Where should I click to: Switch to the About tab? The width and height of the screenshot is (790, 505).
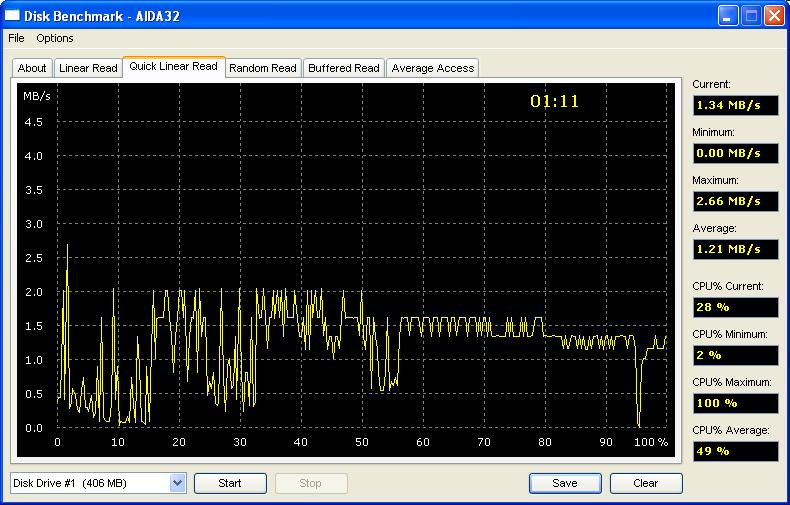pos(32,68)
